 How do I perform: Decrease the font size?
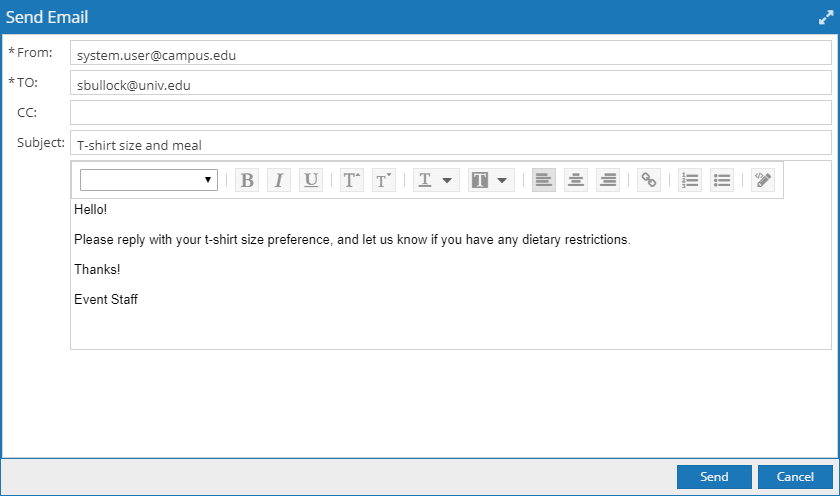(x=384, y=180)
